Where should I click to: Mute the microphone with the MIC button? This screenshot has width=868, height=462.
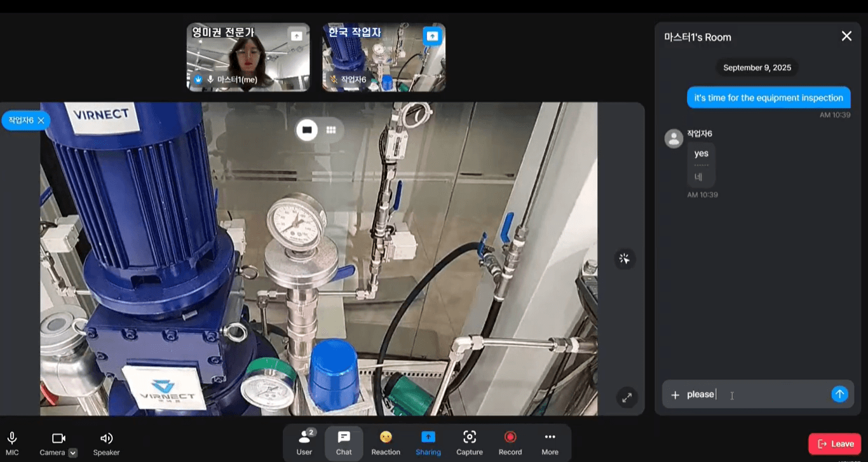(11, 443)
